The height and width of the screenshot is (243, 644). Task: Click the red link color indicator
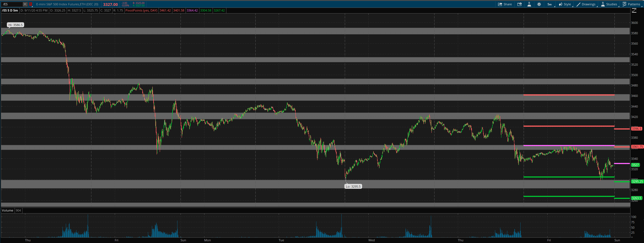pos(31,4)
